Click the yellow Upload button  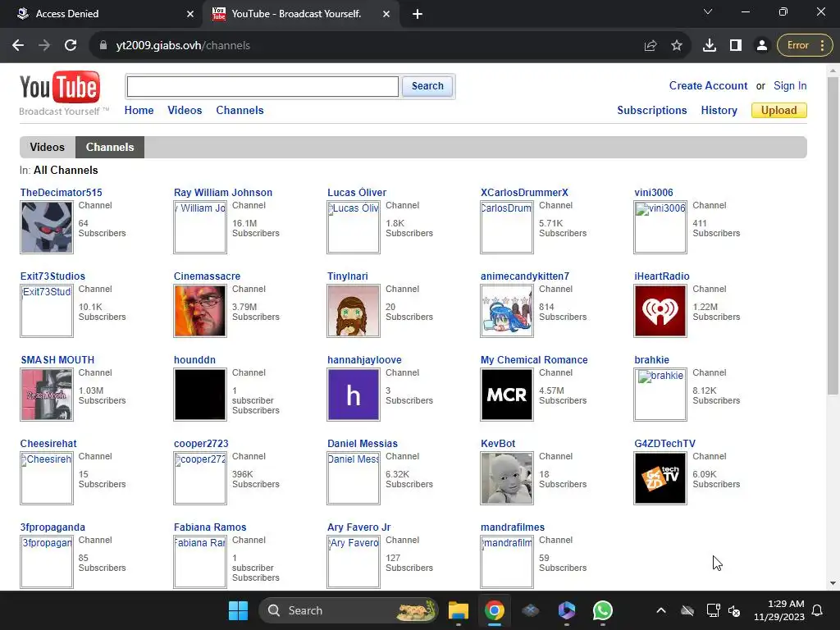779,111
